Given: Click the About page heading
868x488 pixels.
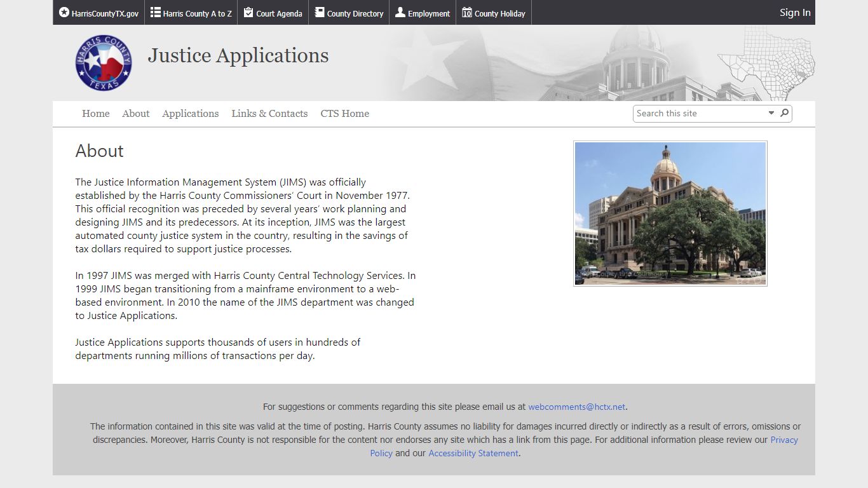Looking at the screenshot, I should (99, 151).
